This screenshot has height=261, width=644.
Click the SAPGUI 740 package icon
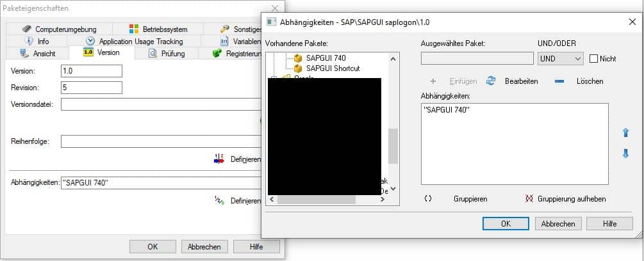pyautogui.click(x=298, y=58)
